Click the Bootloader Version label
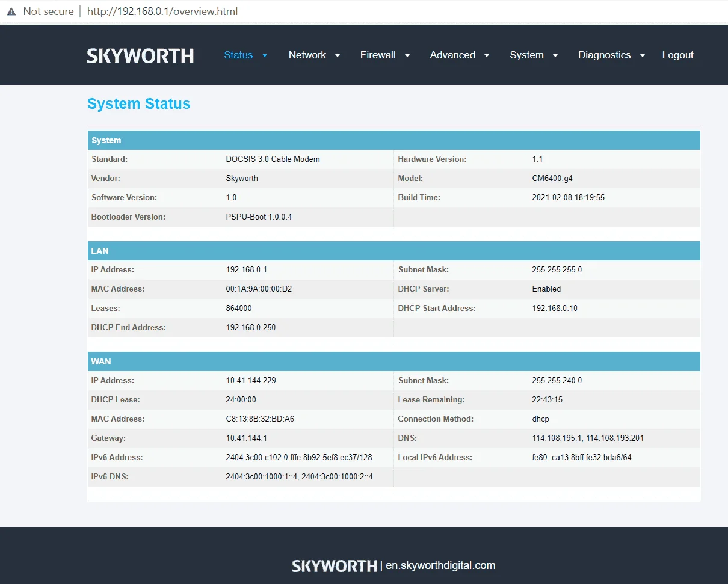The width and height of the screenshot is (728, 584). [128, 217]
